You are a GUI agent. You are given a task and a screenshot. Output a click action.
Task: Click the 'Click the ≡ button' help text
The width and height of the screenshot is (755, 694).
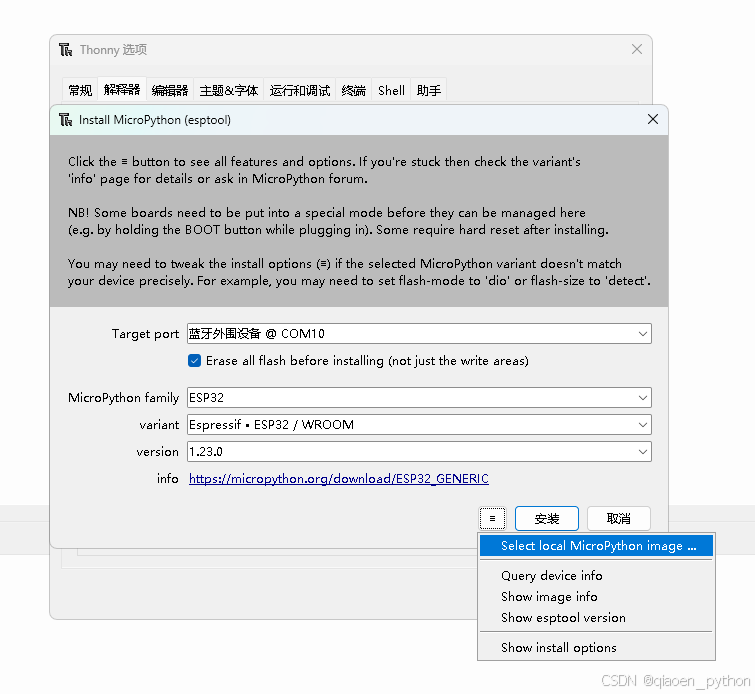tap(324, 170)
